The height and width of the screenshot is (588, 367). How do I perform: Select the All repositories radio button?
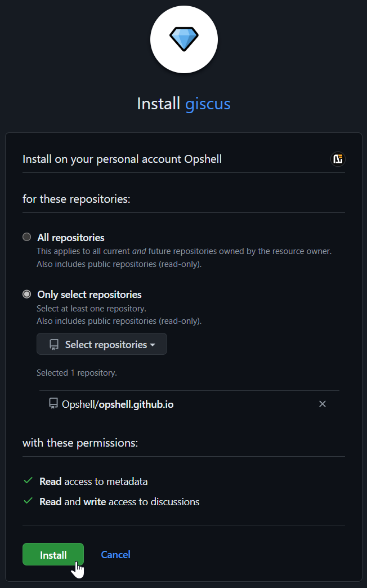pyautogui.click(x=26, y=237)
